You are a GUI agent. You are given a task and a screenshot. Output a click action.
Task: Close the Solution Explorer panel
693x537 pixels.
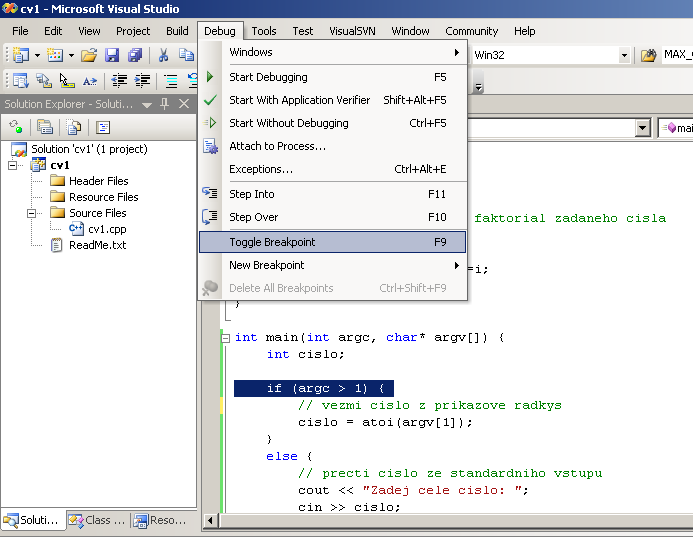click(184, 104)
